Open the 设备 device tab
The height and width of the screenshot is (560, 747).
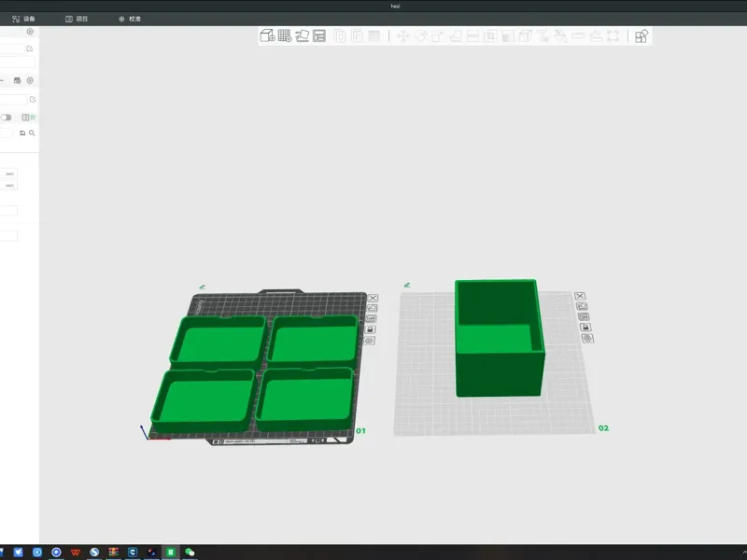click(24, 19)
